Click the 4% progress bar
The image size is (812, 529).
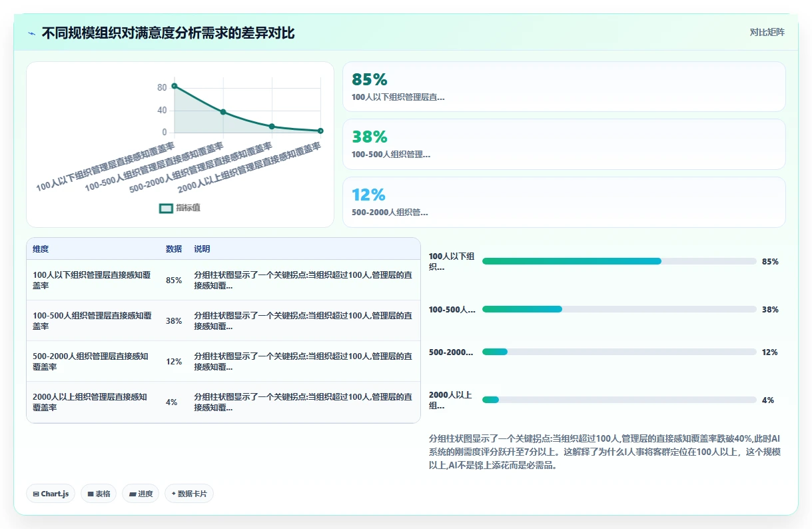click(x=619, y=400)
